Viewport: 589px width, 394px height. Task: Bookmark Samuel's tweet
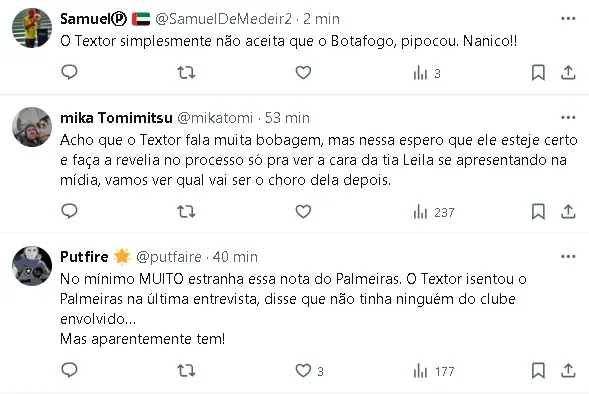(538, 72)
